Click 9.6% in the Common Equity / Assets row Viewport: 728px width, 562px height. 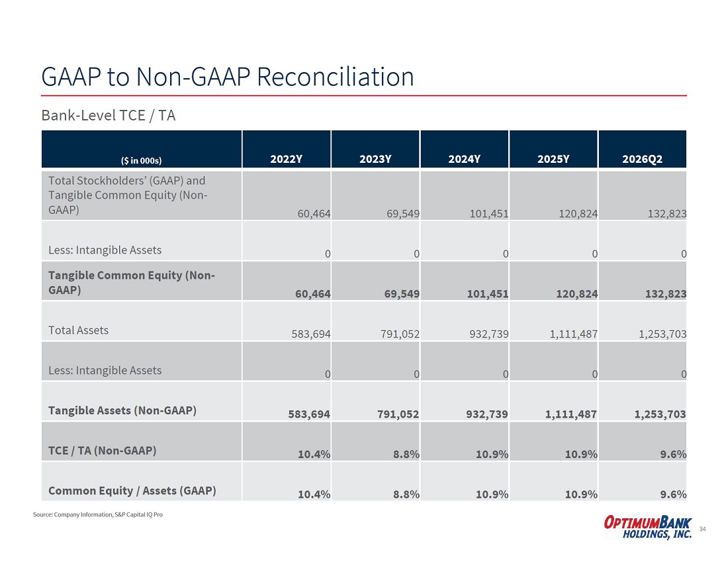pyautogui.click(x=674, y=494)
